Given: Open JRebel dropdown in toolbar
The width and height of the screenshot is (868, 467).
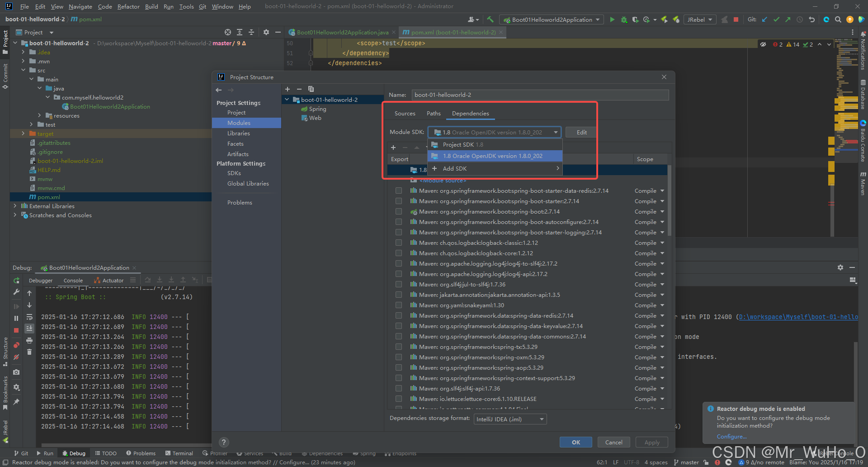Looking at the screenshot, I should pyautogui.click(x=700, y=19).
